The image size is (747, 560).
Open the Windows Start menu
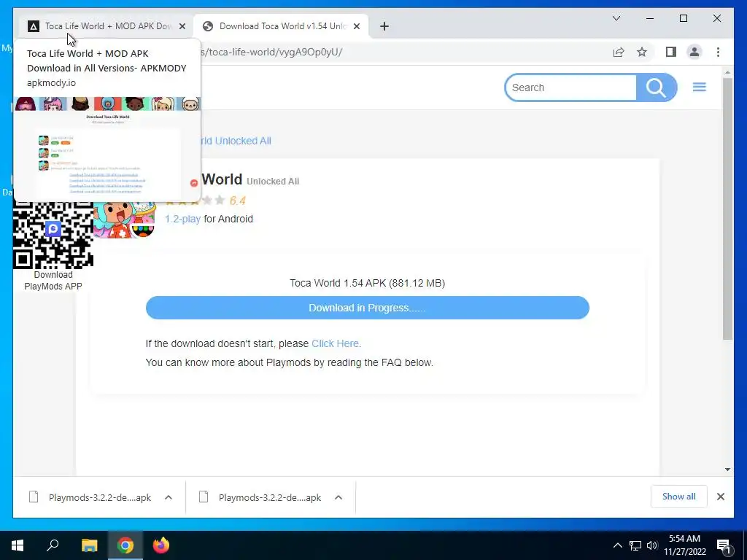[x=18, y=545]
